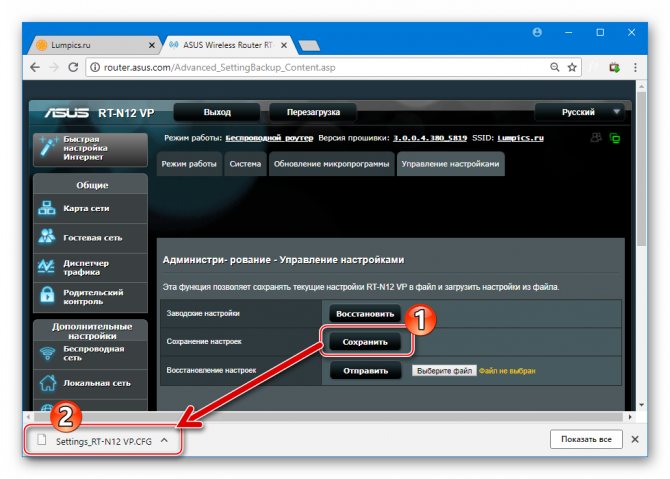
Task: Reload the router page
Action: point(73,68)
